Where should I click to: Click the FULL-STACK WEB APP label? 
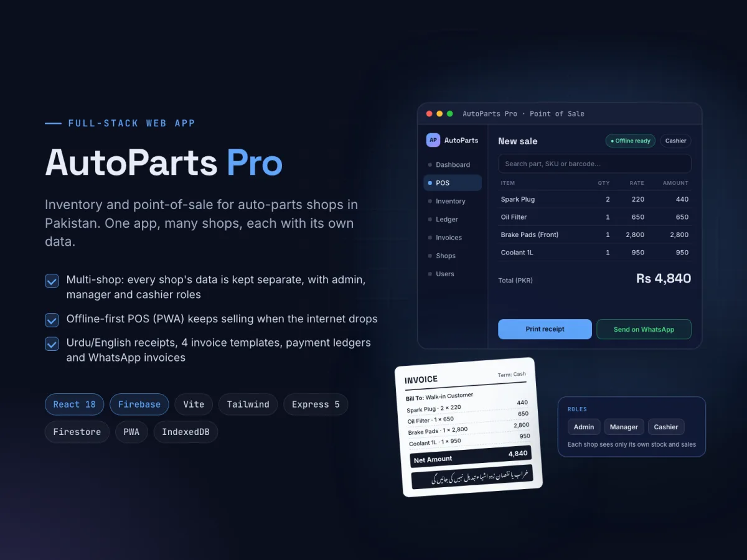click(x=132, y=123)
